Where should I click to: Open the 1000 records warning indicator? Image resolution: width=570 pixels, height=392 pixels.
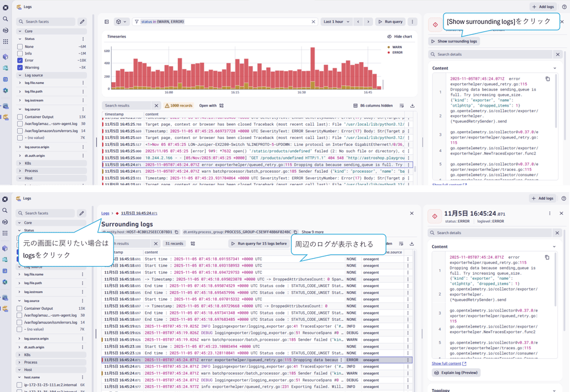tap(178, 105)
